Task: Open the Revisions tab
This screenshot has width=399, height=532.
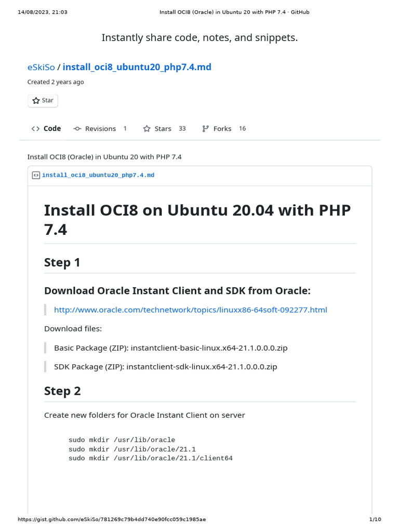Action: (100, 129)
